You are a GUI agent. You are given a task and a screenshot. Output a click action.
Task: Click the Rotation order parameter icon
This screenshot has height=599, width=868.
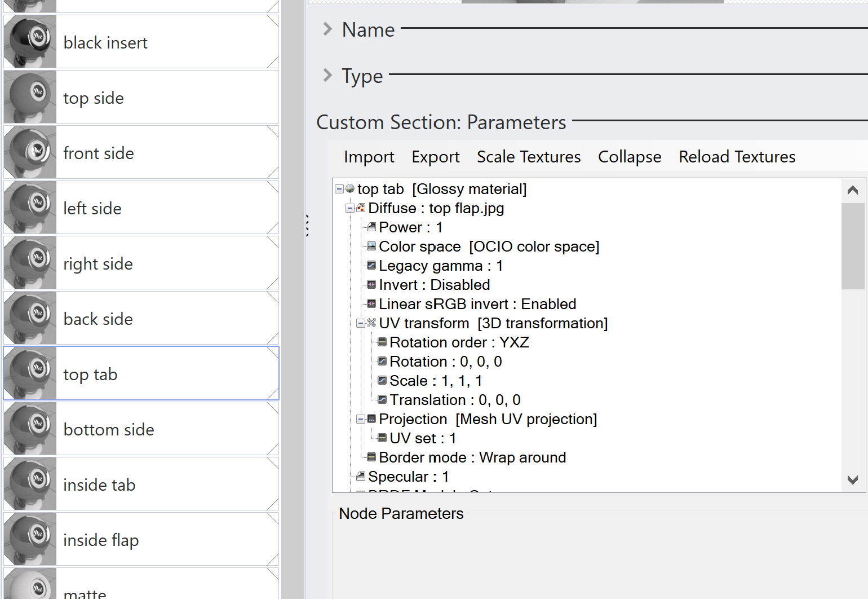[x=382, y=342]
